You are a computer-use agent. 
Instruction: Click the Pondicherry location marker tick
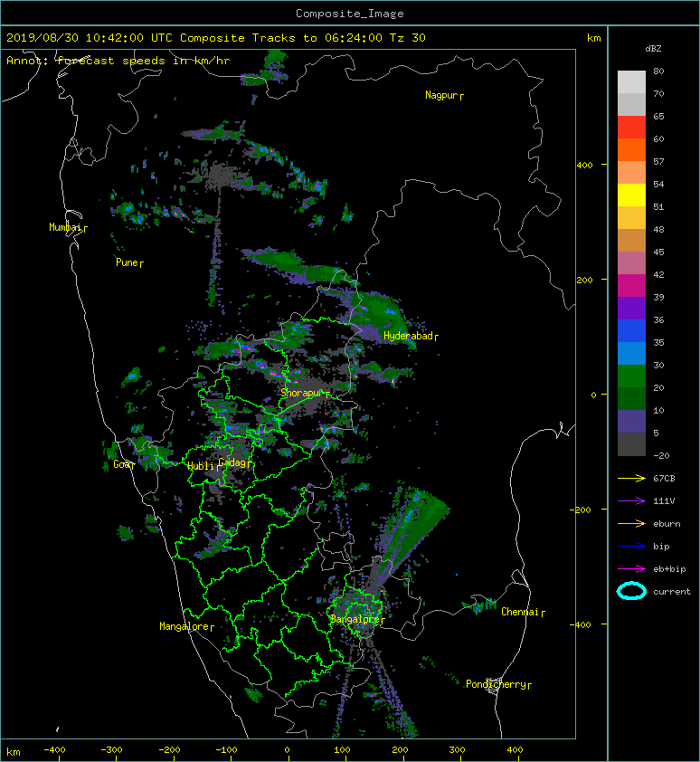point(529,686)
